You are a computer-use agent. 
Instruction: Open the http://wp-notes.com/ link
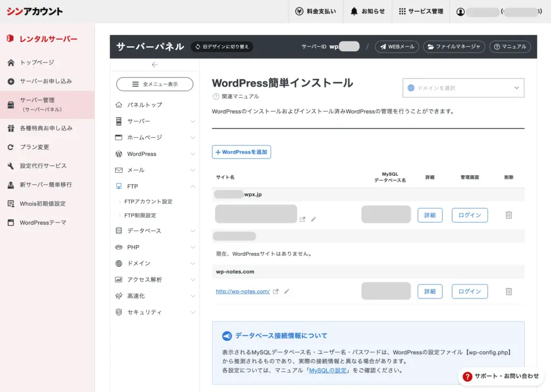click(243, 291)
